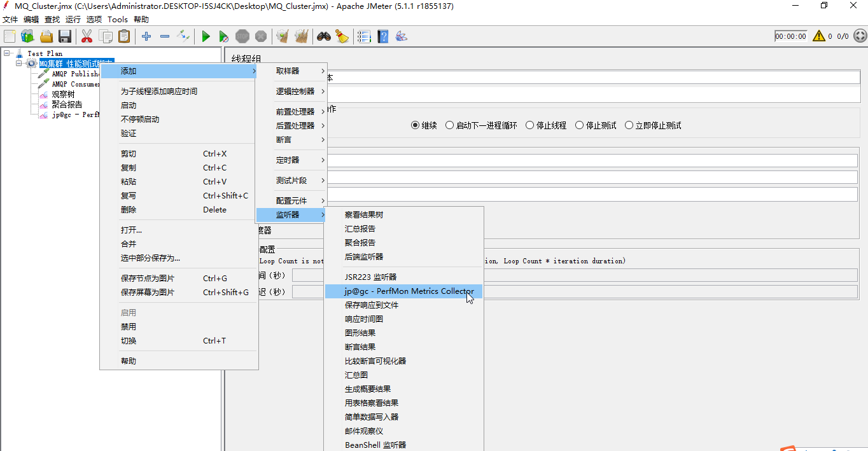Screen dimensions: 868x451
Task: Expand the 配置元件 submenu
Action: click(x=291, y=200)
